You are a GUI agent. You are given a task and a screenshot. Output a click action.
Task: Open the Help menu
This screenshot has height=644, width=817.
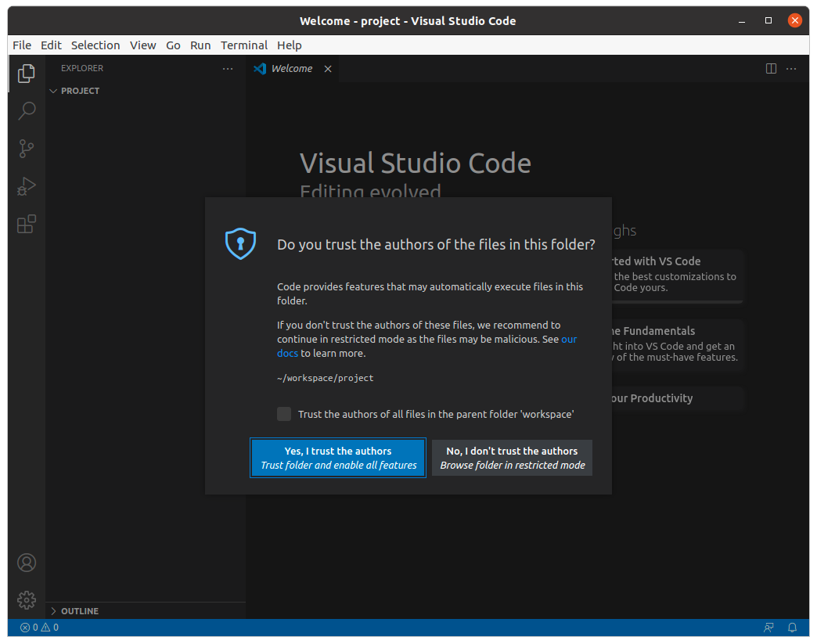pyautogui.click(x=290, y=45)
